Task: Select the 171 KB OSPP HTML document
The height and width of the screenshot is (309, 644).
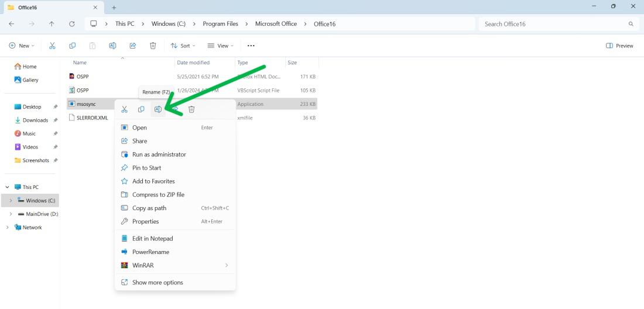Action: [x=192, y=76]
